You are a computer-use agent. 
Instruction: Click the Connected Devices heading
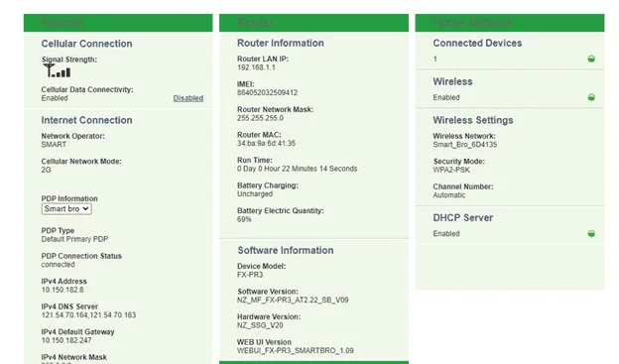click(x=477, y=43)
